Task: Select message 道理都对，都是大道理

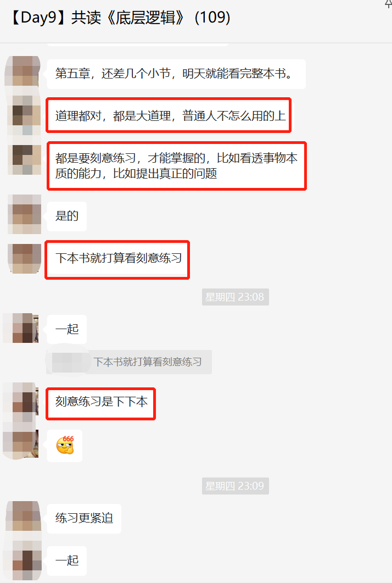Action: [x=169, y=115]
